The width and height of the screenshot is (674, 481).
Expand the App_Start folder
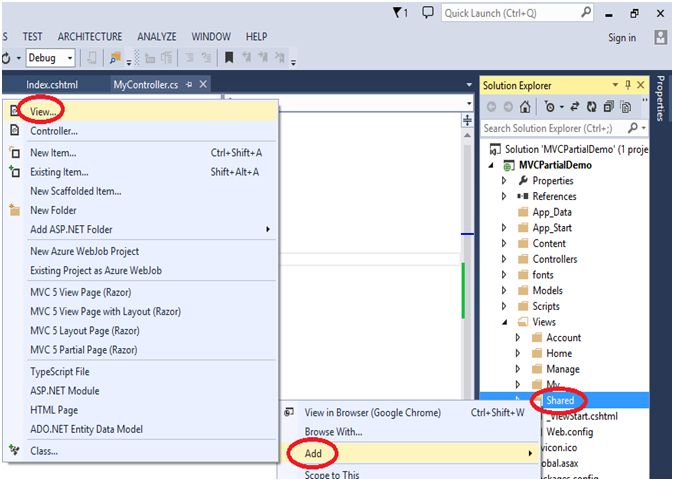(504, 228)
